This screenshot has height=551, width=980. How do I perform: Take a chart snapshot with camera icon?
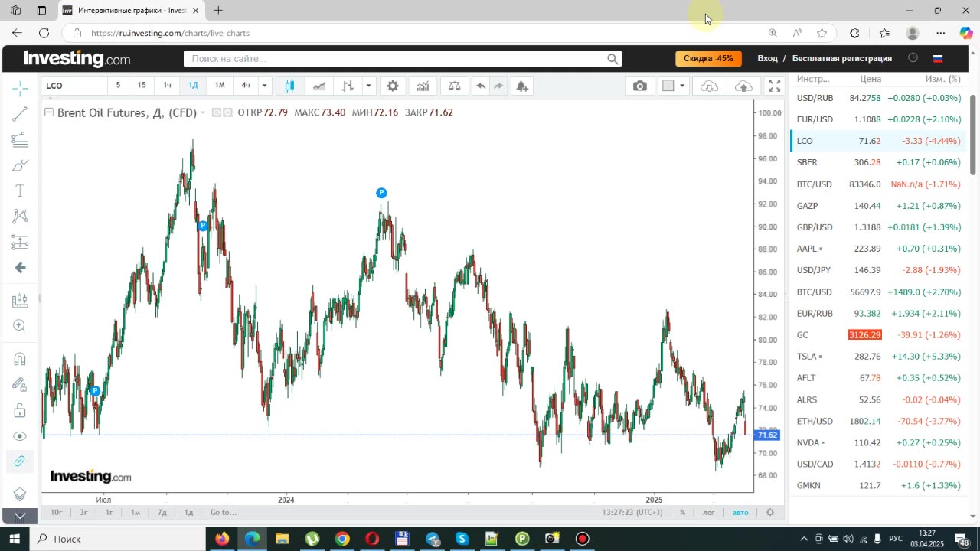coord(640,86)
